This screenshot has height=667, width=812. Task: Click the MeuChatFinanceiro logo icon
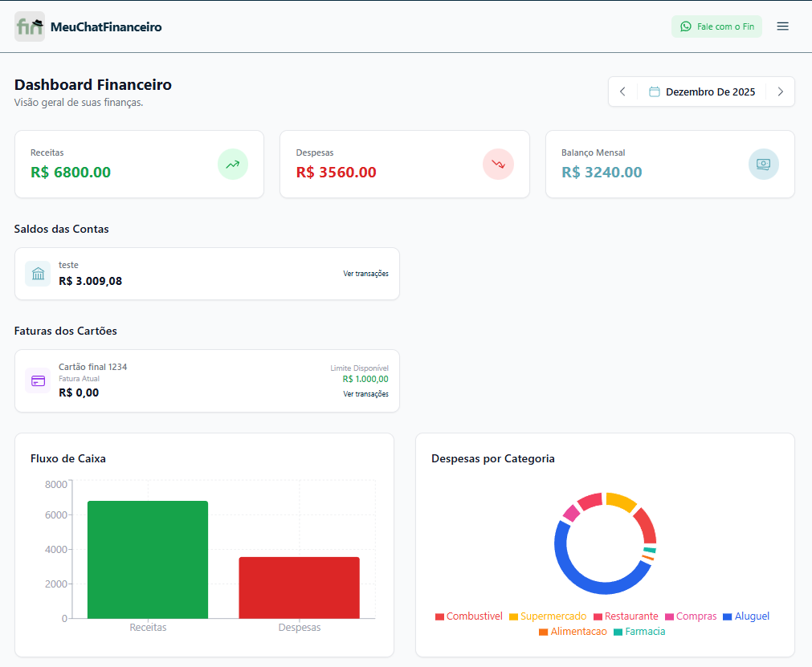click(30, 26)
